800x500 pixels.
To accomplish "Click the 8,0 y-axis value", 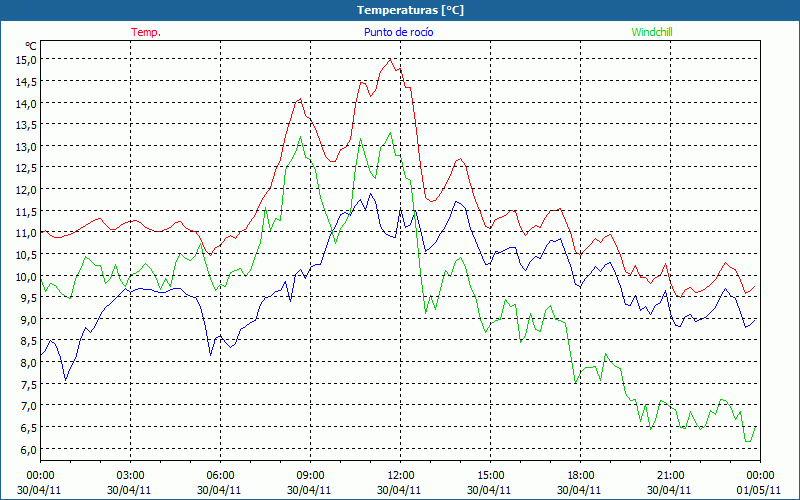I will tap(28, 363).
